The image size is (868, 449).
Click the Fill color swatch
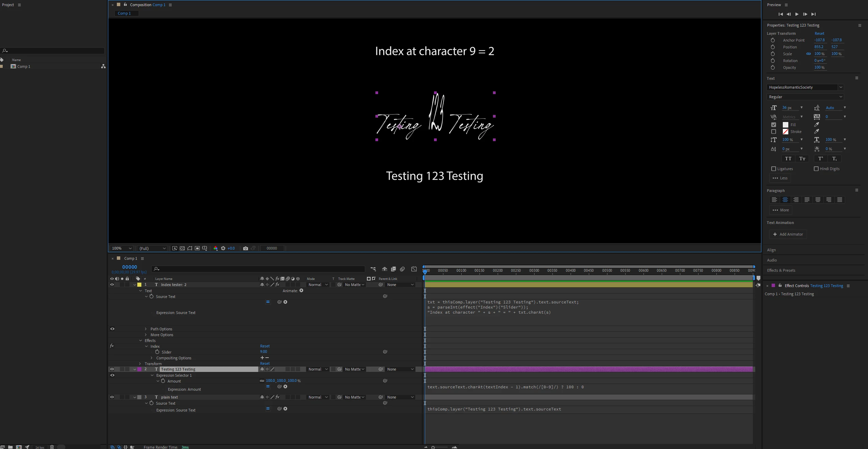pyautogui.click(x=785, y=125)
